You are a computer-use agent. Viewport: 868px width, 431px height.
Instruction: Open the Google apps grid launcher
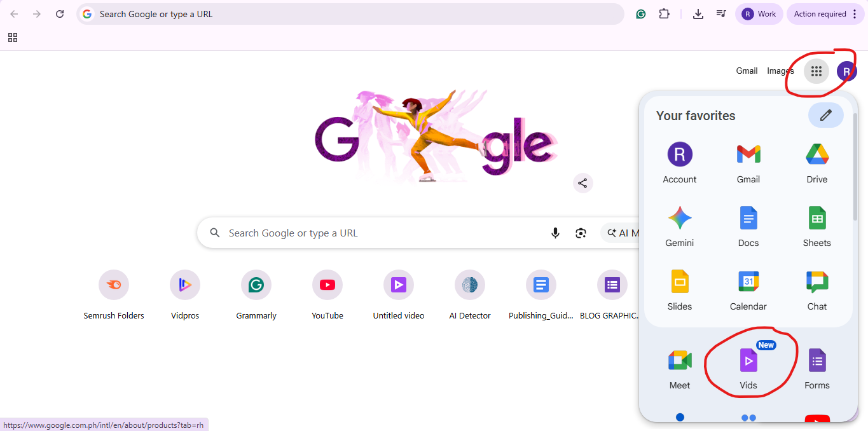(x=816, y=71)
